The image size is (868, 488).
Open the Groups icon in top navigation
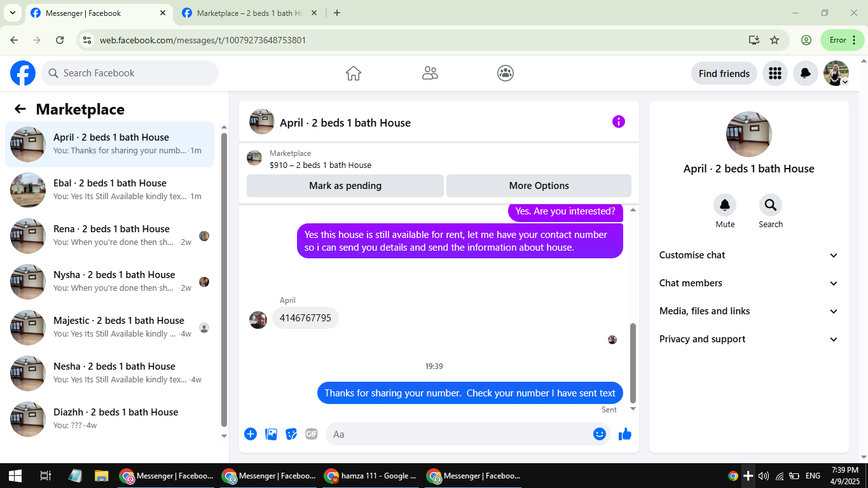(506, 73)
